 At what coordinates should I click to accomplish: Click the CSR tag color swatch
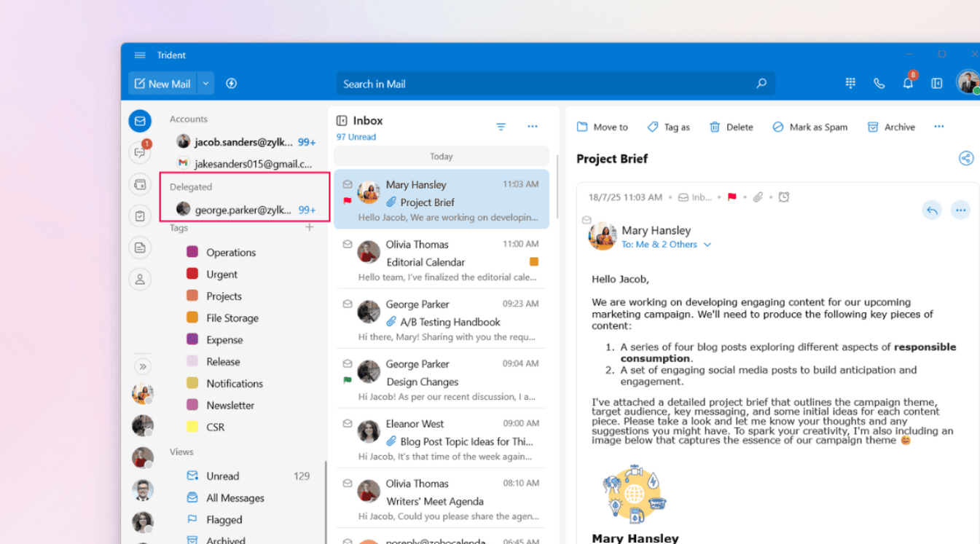pyautogui.click(x=192, y=427)
